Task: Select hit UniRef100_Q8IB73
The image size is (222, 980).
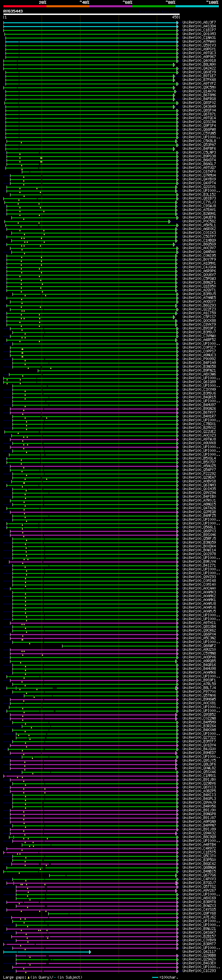Action: [x=199, y=198]
